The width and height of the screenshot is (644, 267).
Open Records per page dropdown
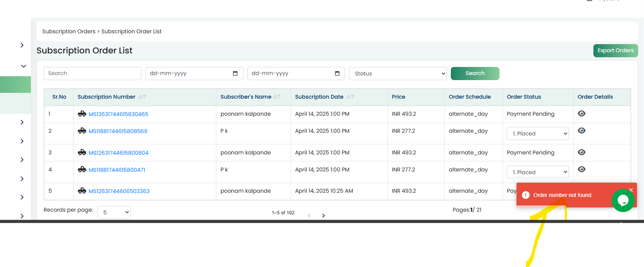[x=114, y=212]
